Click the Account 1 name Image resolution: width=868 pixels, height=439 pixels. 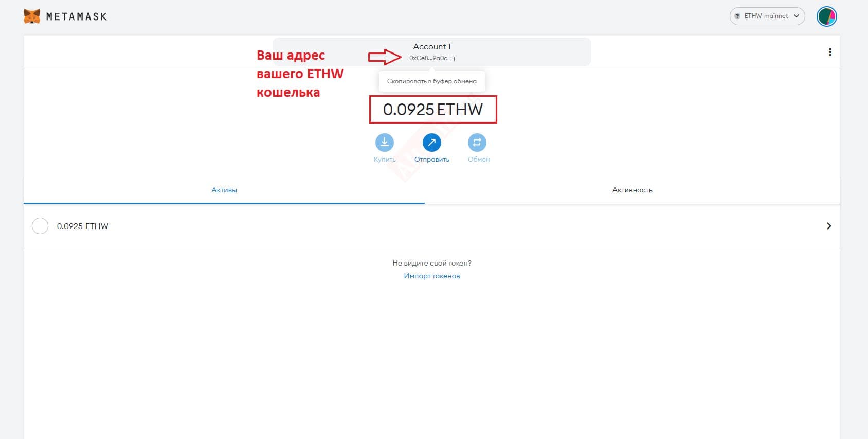pyautogui.click(x=432, y=47)
